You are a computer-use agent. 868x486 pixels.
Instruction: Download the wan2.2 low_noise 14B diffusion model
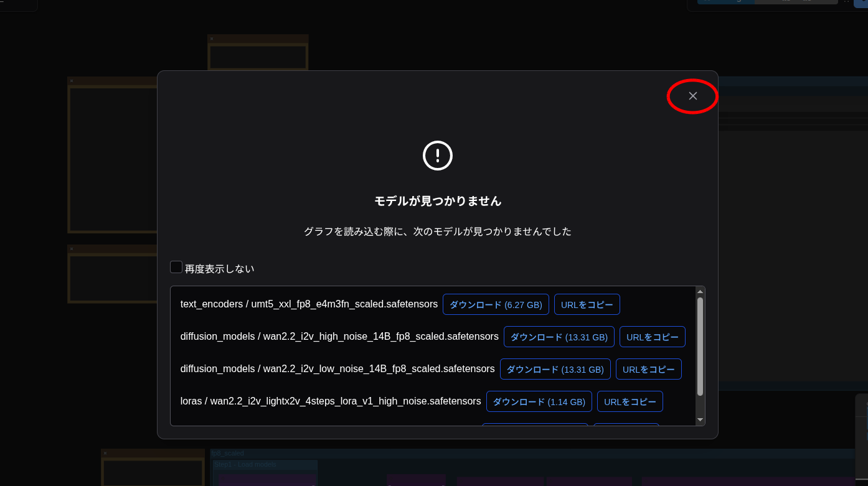555,370
